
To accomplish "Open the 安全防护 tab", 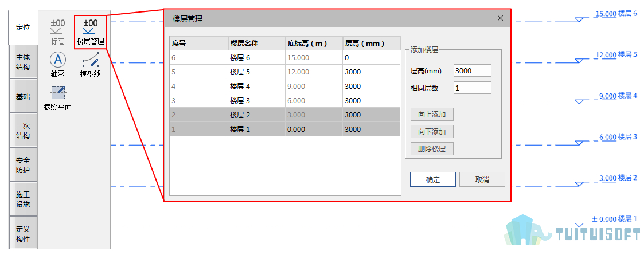I will (x=23, y=165).
